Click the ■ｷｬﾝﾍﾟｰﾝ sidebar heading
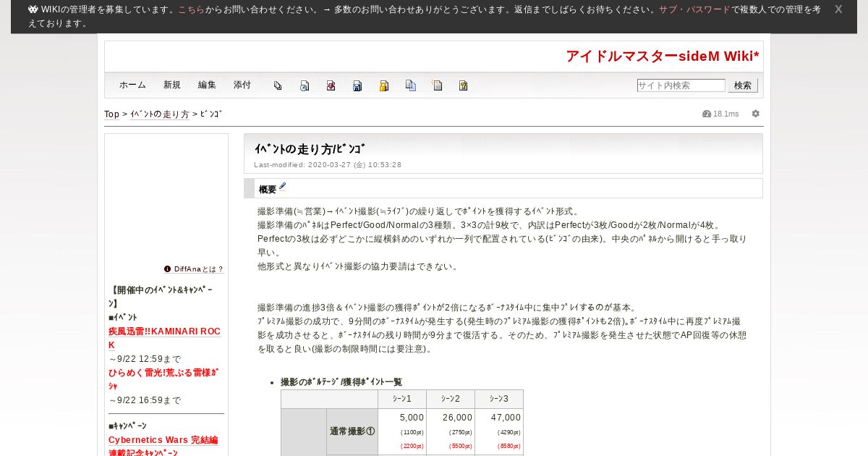868x456 pixels. tap(128, 426)
